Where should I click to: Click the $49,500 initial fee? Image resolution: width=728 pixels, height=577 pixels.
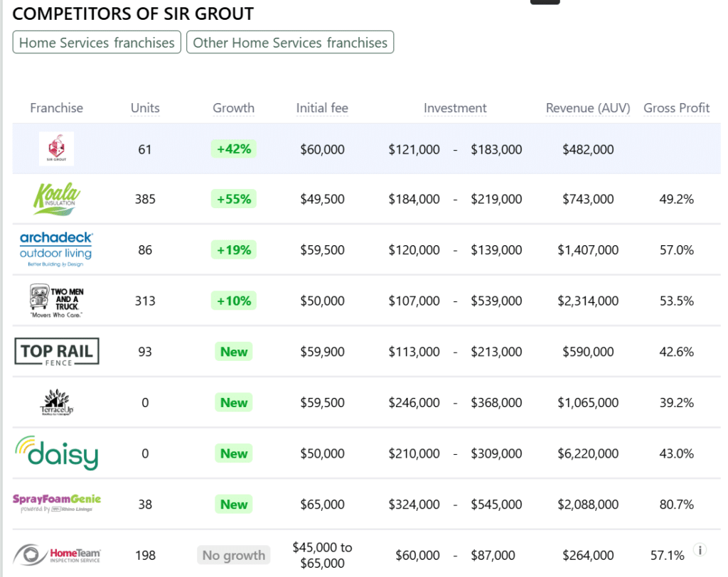[322, 199]
